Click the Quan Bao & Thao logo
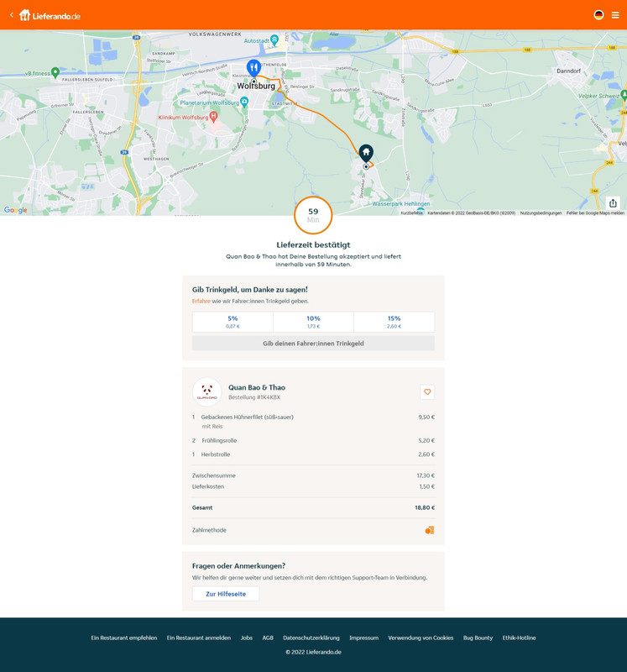The height and width of the screenshot is (672, 627). pos(206,391)
